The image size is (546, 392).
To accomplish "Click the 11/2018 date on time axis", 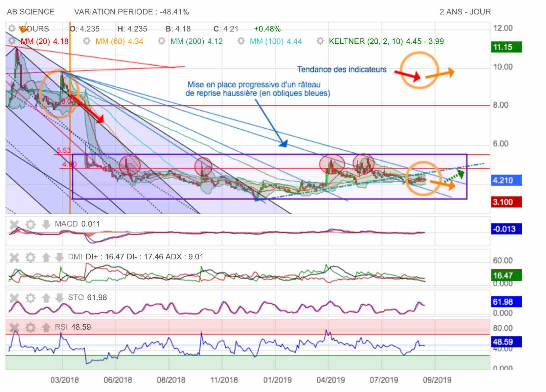I will [x=224, y=380].
